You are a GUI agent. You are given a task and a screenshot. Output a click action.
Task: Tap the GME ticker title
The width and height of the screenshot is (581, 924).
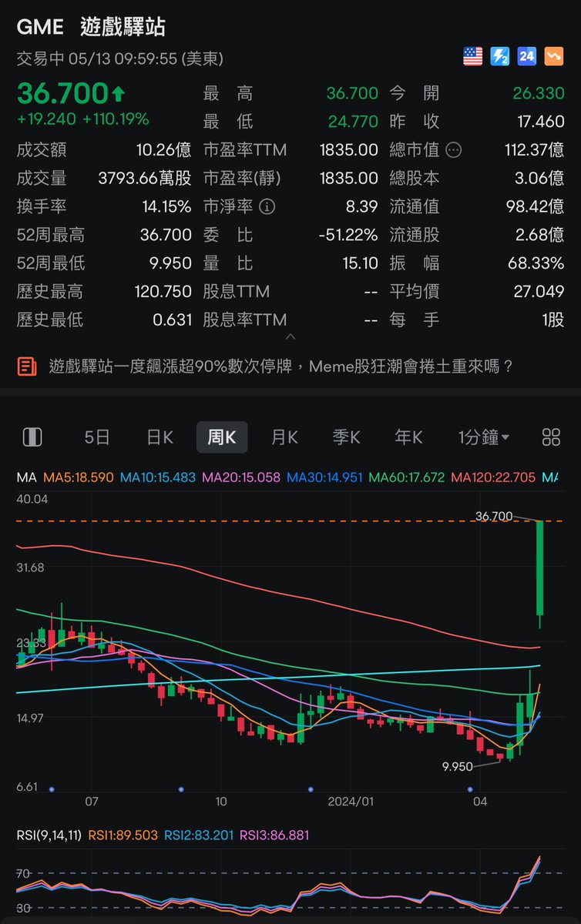click(x=39, y=27)
